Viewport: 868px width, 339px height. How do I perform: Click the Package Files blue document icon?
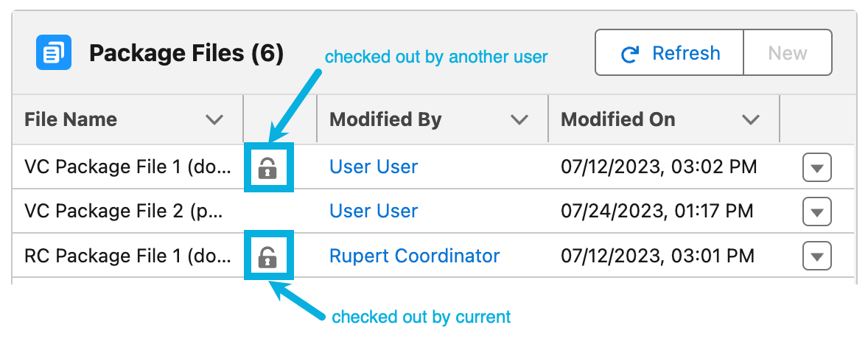54,52
